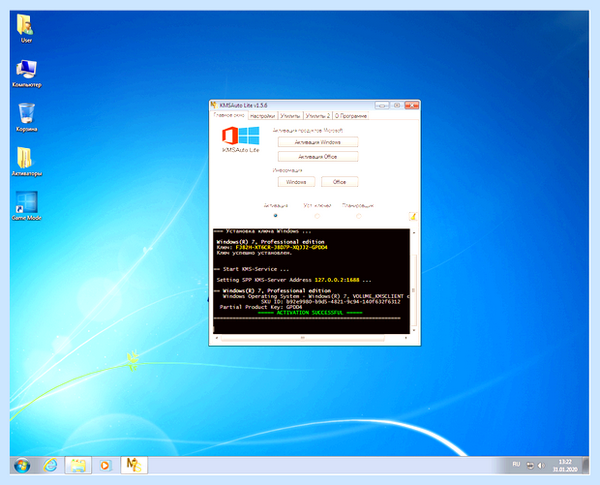The image size is (600, 485).
Task: Click the RU language indicator
Action: tap(516, 464)
